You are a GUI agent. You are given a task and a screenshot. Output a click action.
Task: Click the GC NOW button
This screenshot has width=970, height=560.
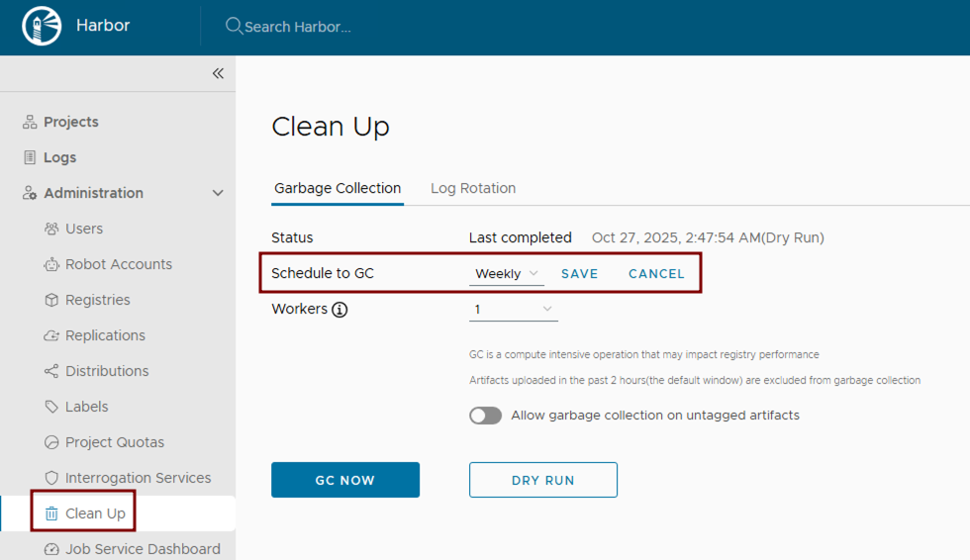tap(345, 480)
